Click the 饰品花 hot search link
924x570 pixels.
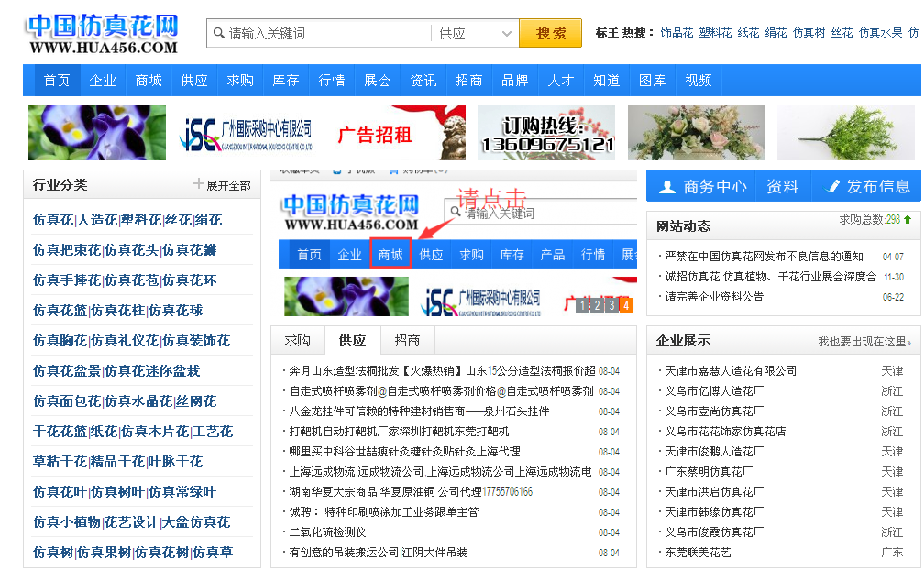click(676, 33)
